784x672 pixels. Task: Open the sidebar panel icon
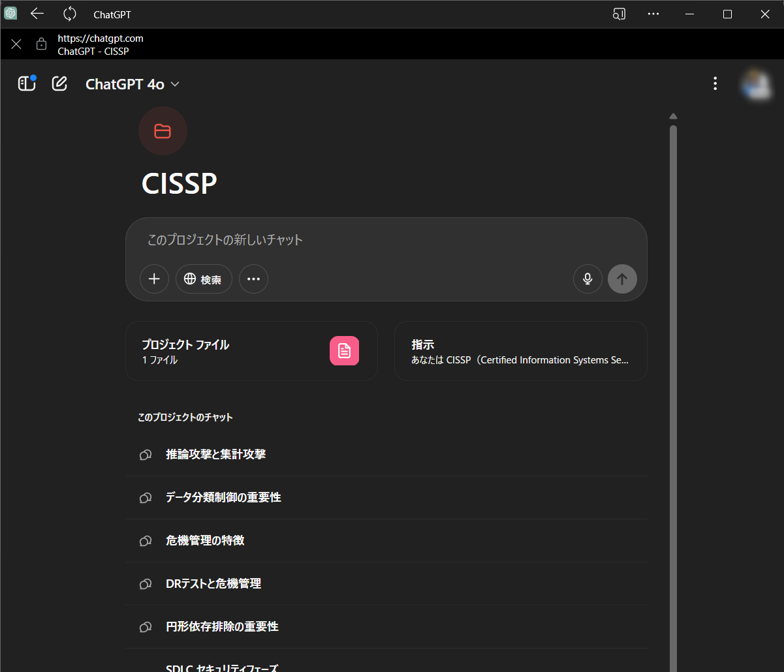(27, 84)
